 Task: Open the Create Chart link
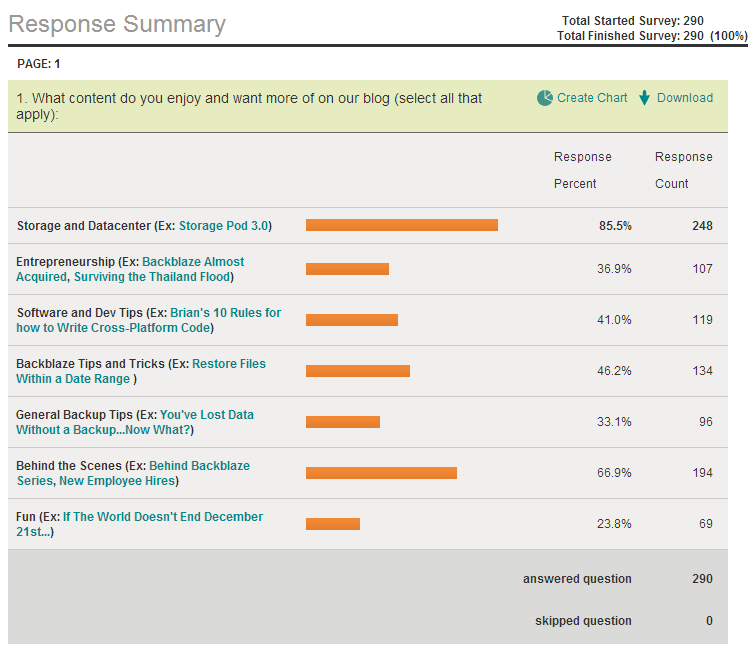[x=592, y=98]
